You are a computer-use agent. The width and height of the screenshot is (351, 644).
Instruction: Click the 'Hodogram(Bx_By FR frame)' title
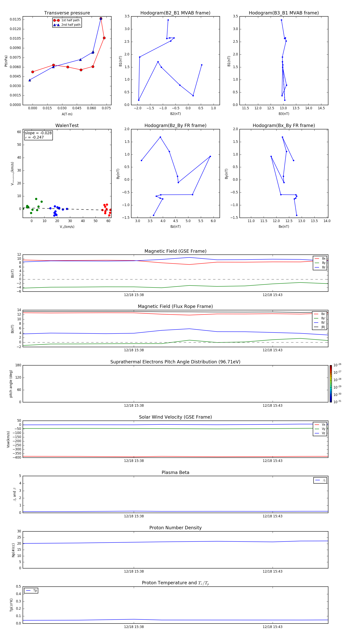pyautogui.click(x=284, y=125)
